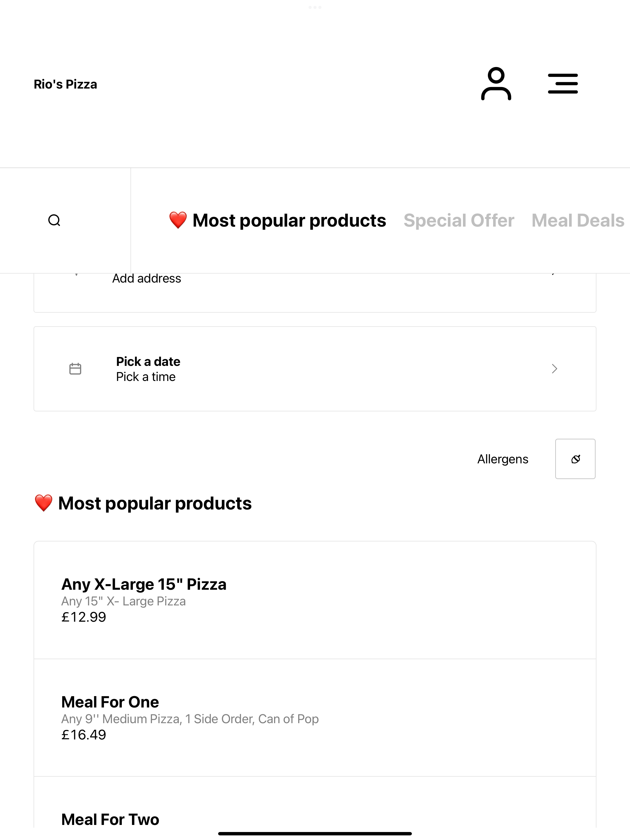630x840 pixels.
Task: Tap the home indicator bar at bottom
Action: click(x=315, y=834)
